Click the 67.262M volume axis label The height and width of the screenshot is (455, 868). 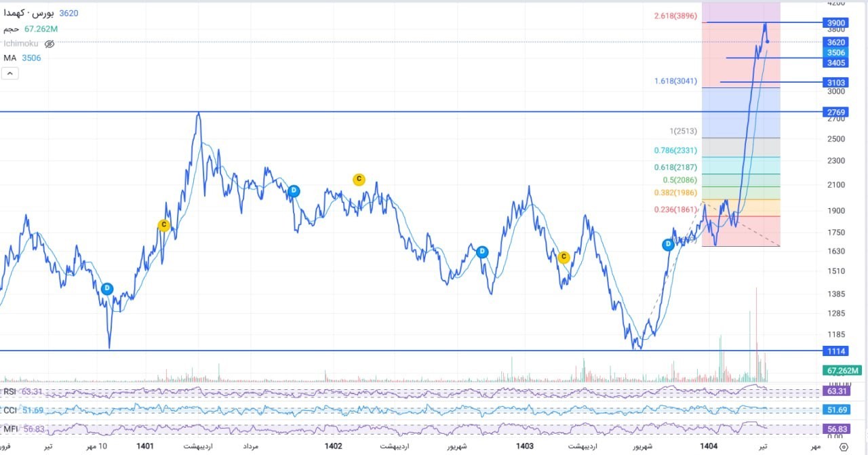[x=843, y=370]
